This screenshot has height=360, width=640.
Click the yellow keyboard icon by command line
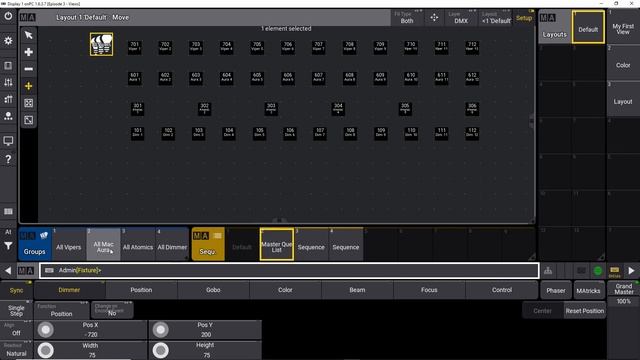[614, 271]
